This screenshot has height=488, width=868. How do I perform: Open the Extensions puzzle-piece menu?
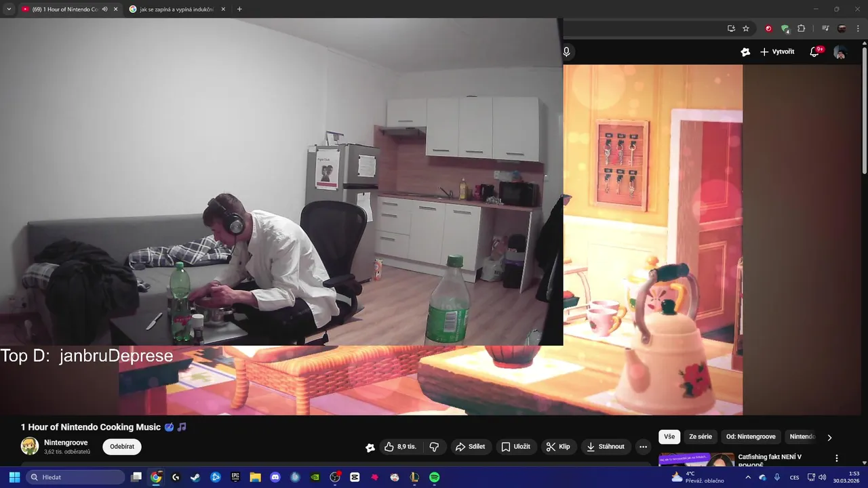click(802, 28)
